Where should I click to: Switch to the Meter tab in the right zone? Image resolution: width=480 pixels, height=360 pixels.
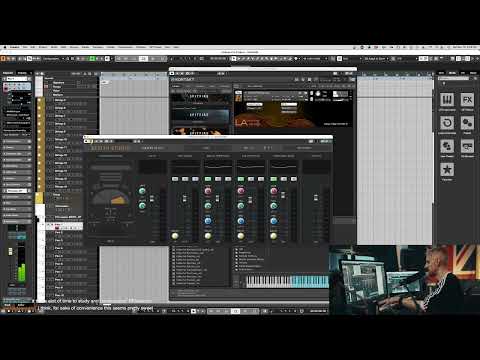(x=473, y=73)
